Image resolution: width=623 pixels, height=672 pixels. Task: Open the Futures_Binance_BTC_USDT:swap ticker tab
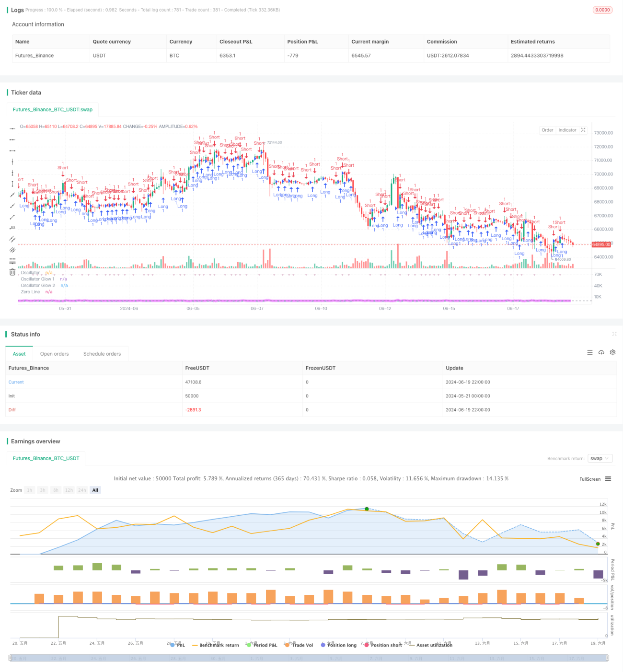(53, 110)
